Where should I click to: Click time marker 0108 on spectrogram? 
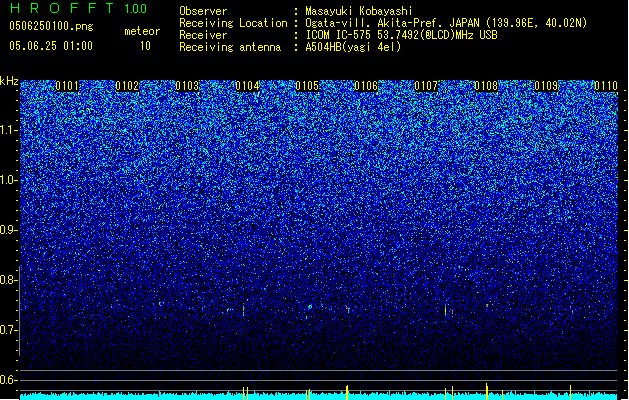[x=486, y=86]
